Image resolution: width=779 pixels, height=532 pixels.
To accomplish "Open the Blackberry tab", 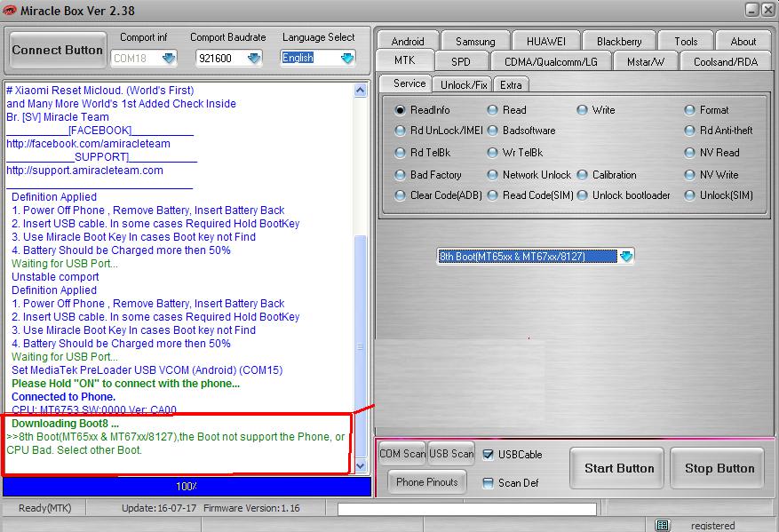I will 619,41.
